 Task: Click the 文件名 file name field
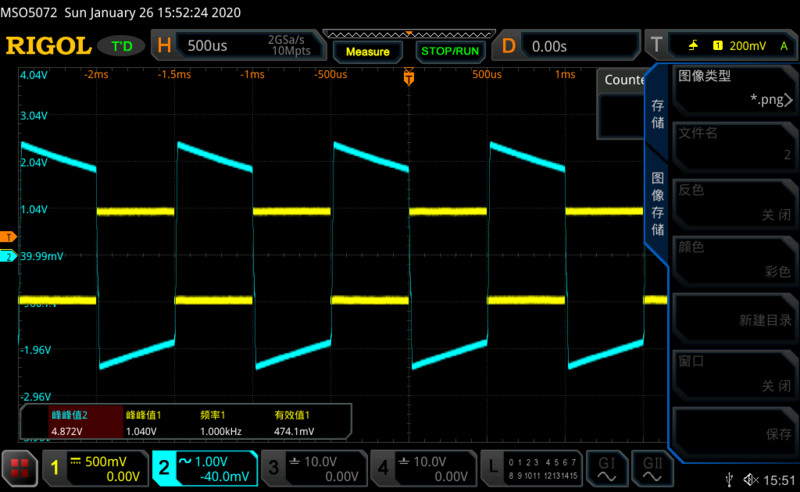click(734, 144)
